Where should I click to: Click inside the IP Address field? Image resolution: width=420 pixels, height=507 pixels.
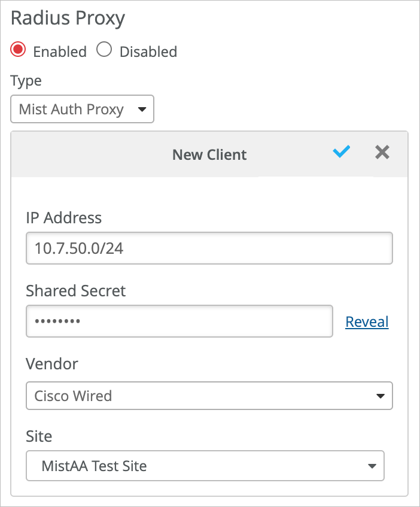point(209,248)
